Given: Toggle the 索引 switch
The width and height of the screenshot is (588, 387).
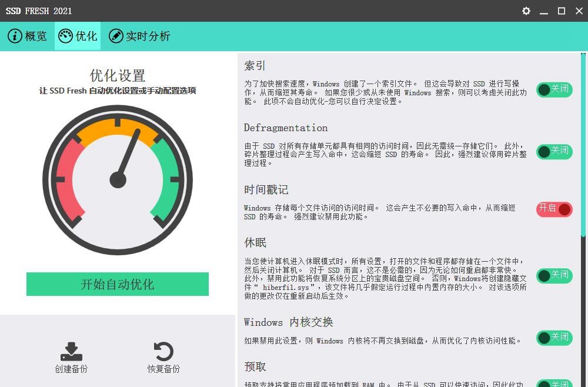Looking at the screenshot, I should [554, 89].
